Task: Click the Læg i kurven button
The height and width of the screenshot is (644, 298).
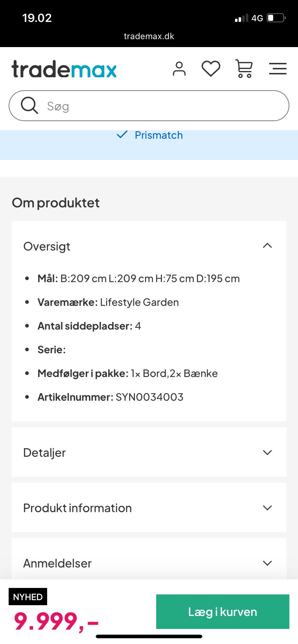Action: [222, 611]
